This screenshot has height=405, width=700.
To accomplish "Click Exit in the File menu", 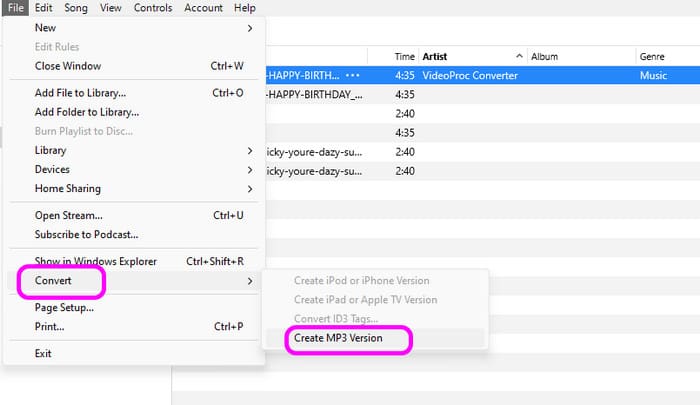I will (x=134, y=354).
